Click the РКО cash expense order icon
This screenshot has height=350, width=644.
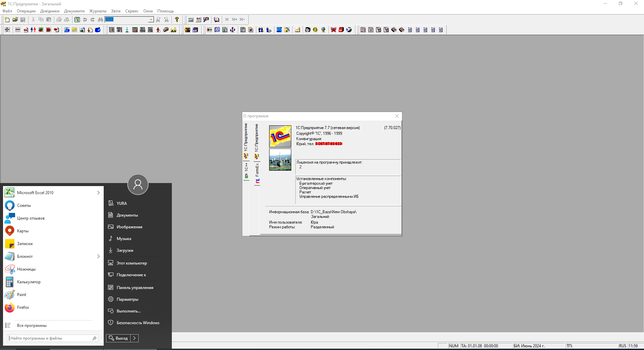pyautogui.click(x=150, y=30)
